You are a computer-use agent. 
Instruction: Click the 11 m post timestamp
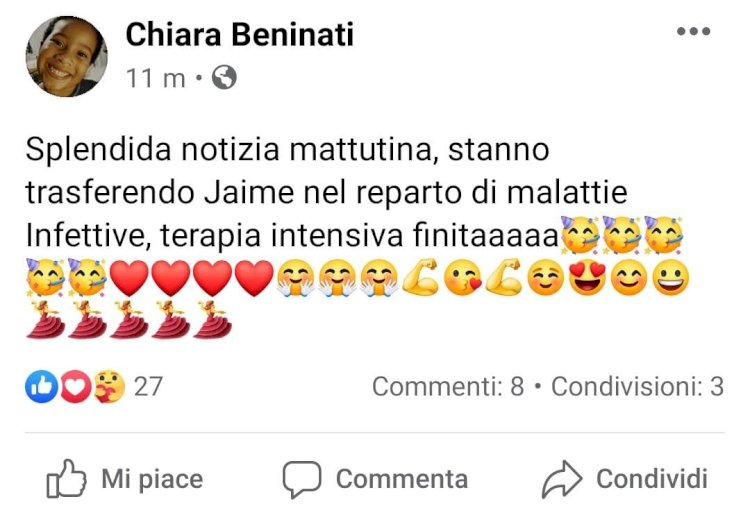pyautogui.click(x=155, y=78)
